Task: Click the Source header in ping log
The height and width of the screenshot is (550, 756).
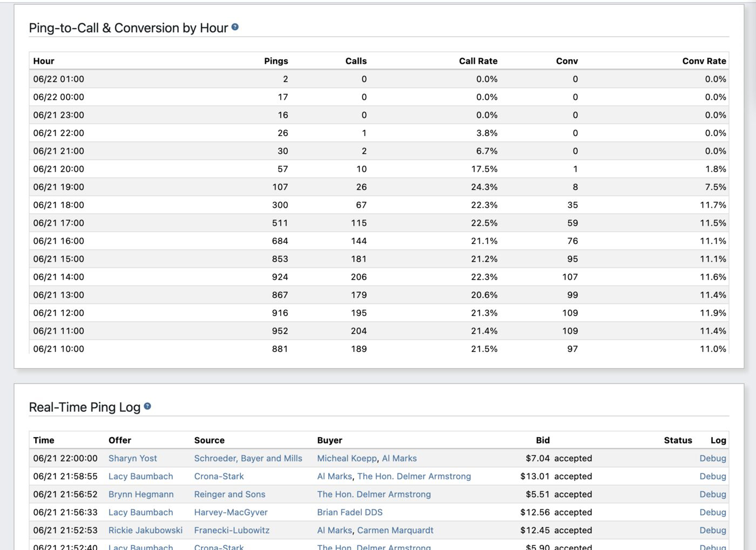Action: (210, 440)
